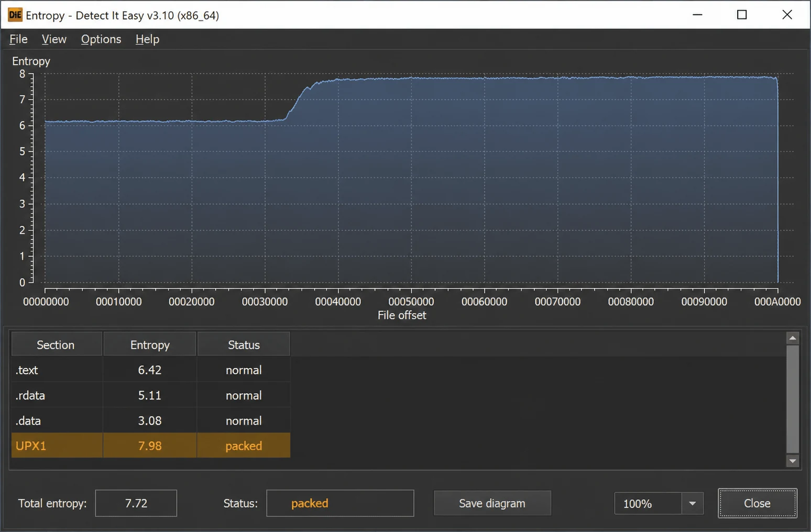Maximize the Entropy window
The height and width of the screenshot is (532, 811).
point(742,15)
